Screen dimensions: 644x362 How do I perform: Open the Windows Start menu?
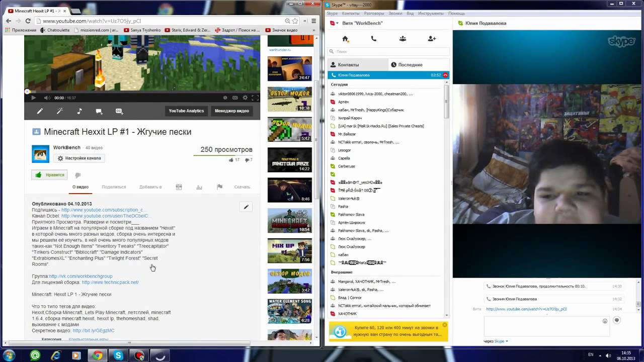click(10, 355)
